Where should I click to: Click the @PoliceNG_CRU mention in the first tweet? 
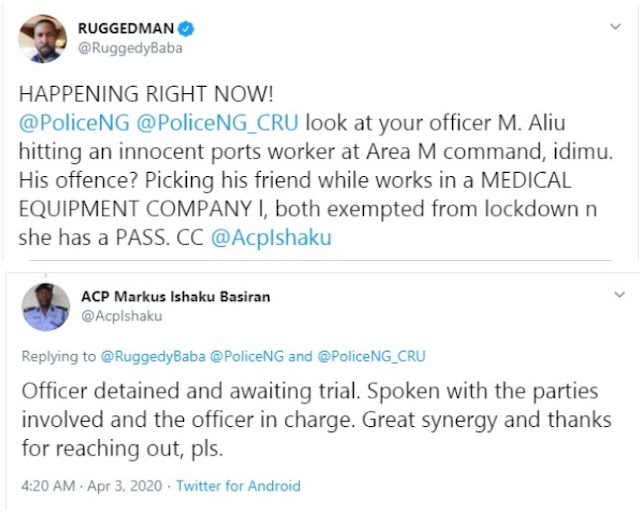[218, 123]
